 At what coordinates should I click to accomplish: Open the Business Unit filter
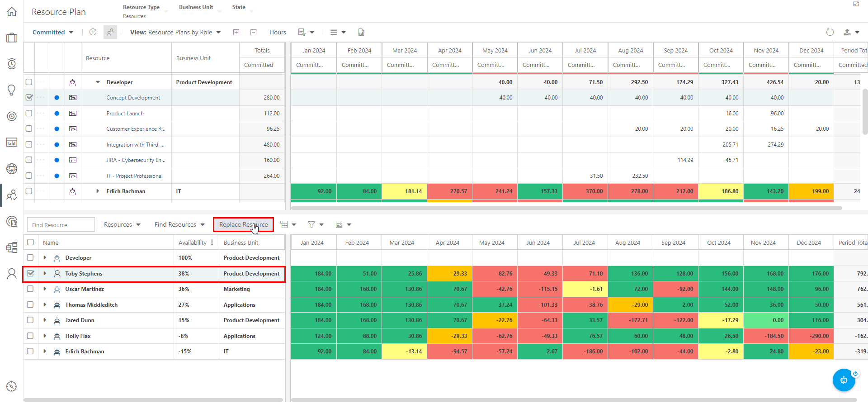point(199,8)
